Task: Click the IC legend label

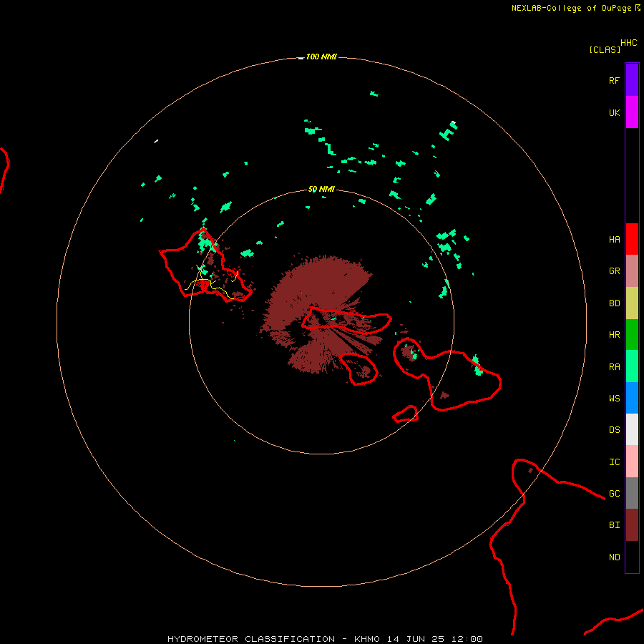Action: 614,462
